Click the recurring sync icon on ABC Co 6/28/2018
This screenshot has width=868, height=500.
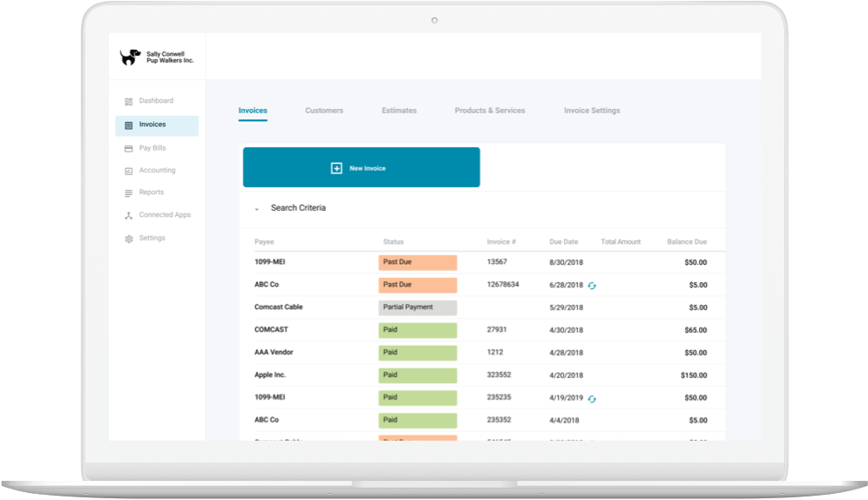(592, 286)
